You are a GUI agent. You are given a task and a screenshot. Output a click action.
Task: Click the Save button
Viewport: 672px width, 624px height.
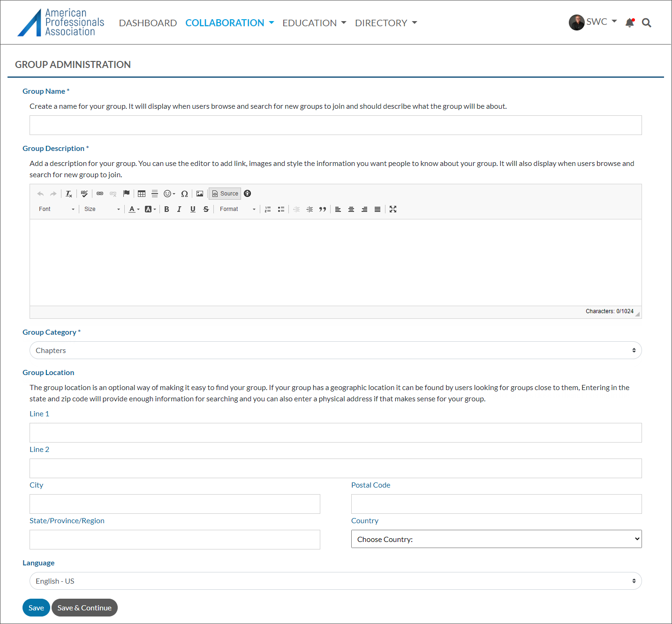click(36, 608)
